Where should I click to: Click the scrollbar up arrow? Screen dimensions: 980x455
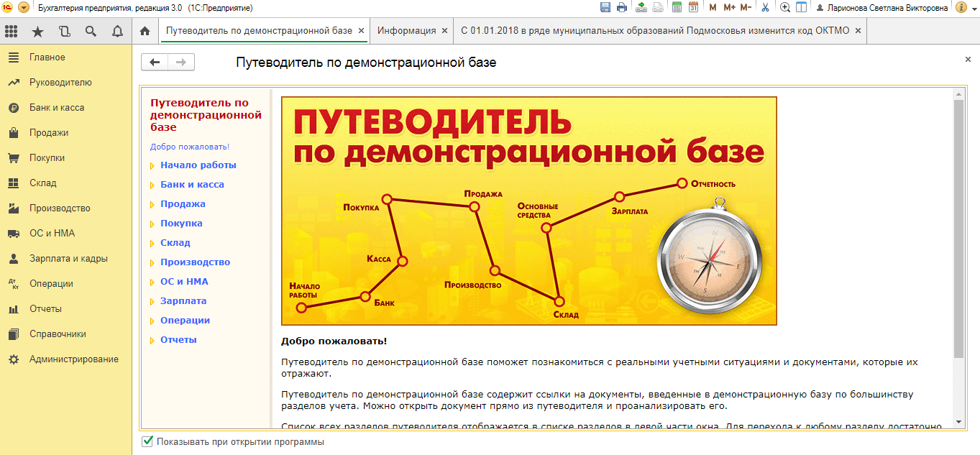point(958,94)
